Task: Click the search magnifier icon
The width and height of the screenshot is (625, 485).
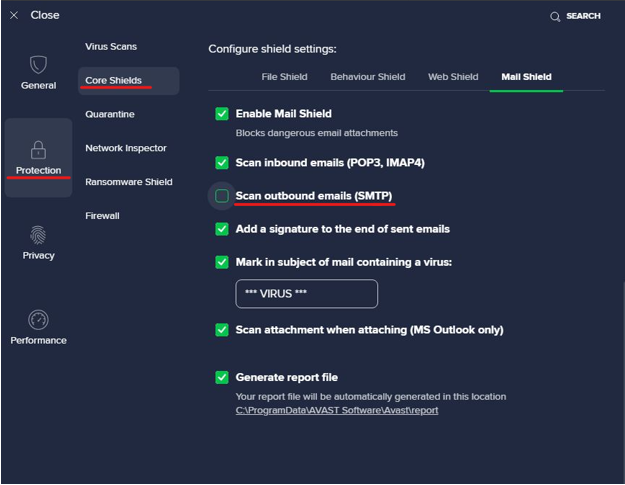Action: click(x=555, y=17)
